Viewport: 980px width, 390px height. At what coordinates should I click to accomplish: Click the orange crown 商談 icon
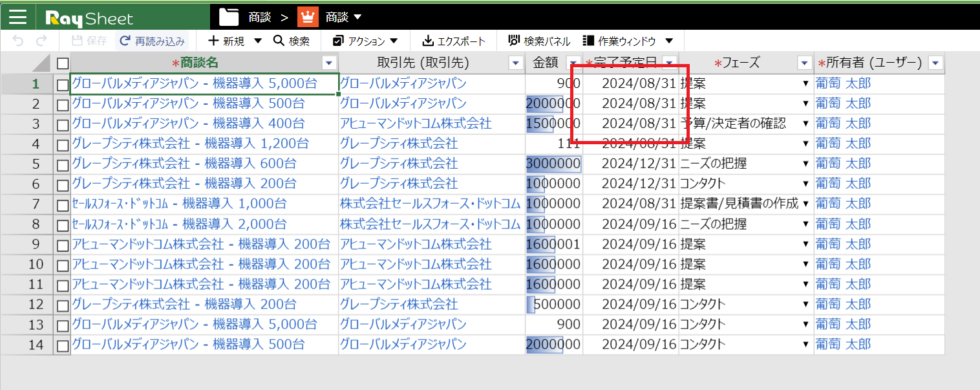coord(308,17)
